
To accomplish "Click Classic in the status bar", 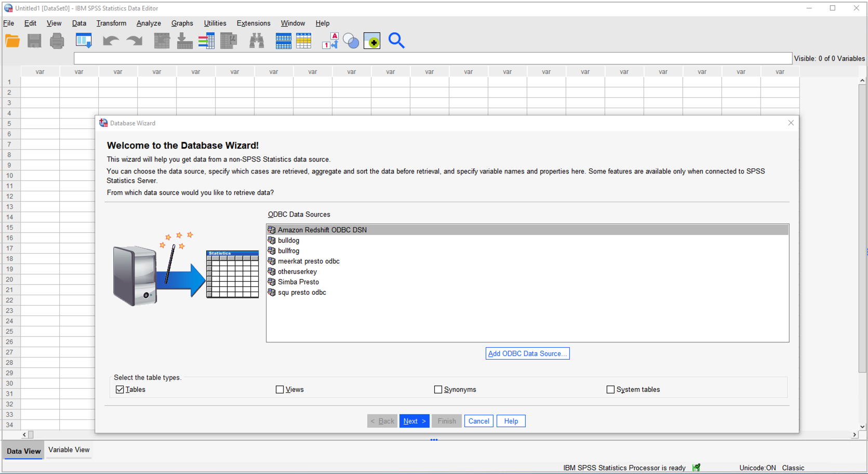I will (x=793, y=468).
